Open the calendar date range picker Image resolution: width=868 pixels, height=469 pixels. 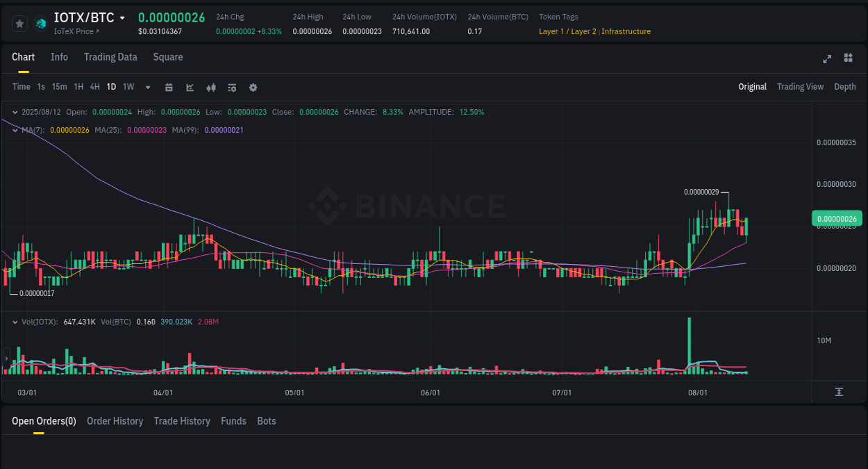169,87
